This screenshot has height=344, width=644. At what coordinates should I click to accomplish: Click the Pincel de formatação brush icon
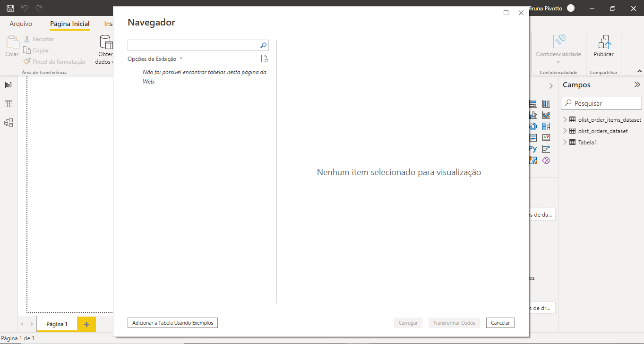pyautogui.click(x=27, y=62)
